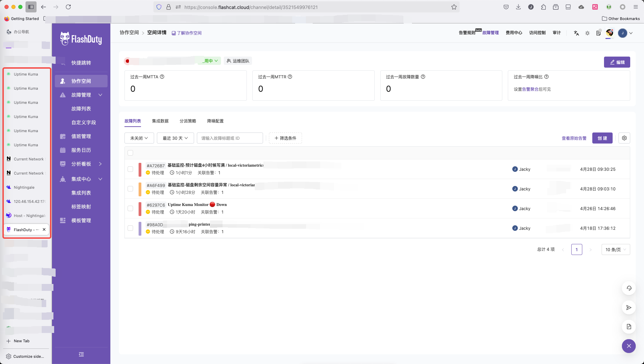Click the 创建 incident button
This screenshot has height=364, width=644.
[x=602, y=138]
